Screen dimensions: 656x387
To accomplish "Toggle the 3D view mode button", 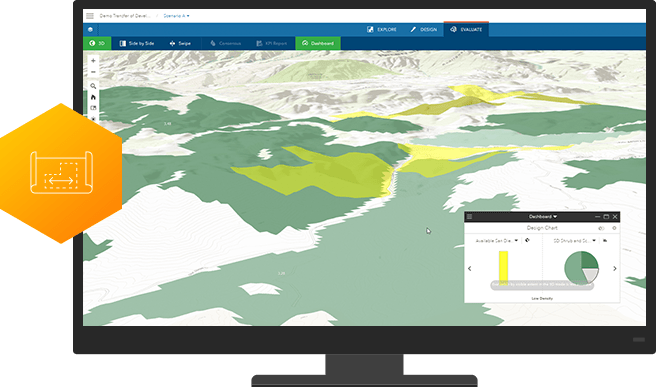I will click(97, 43).
